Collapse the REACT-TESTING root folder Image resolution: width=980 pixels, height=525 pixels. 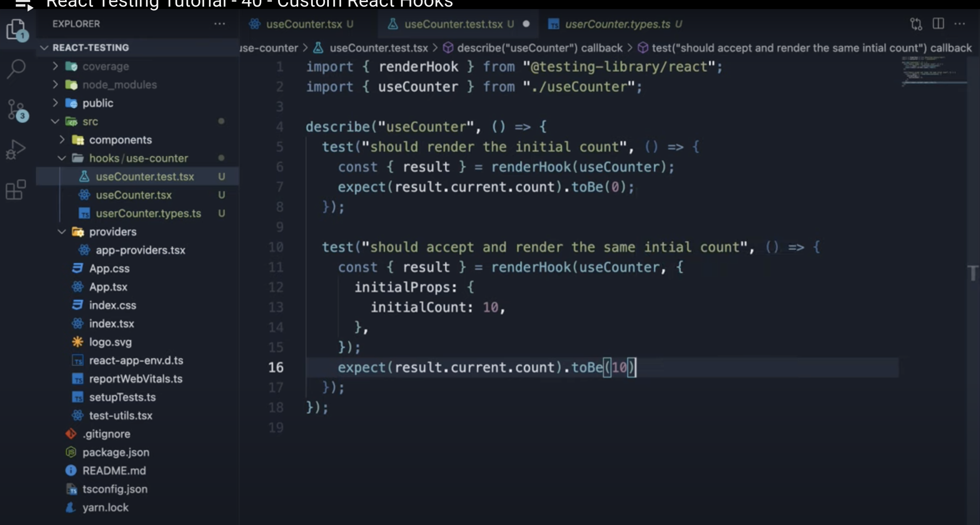click(45, 48)
